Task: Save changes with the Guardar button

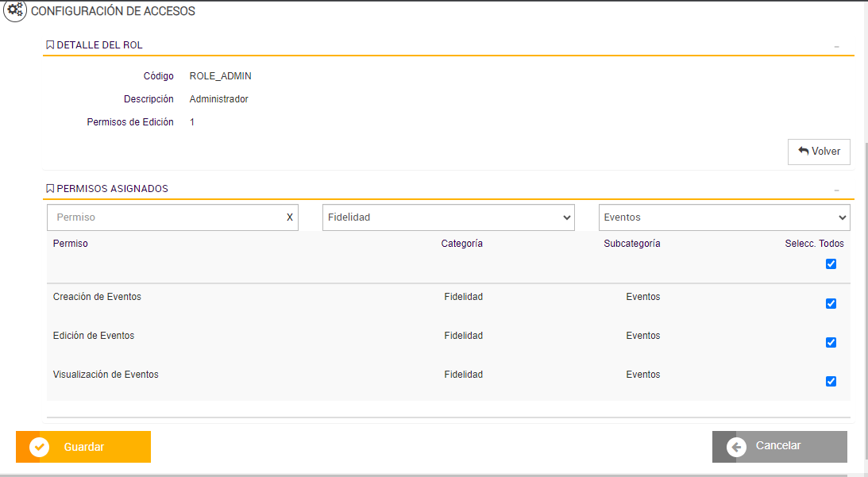Action: pos(83,447)
